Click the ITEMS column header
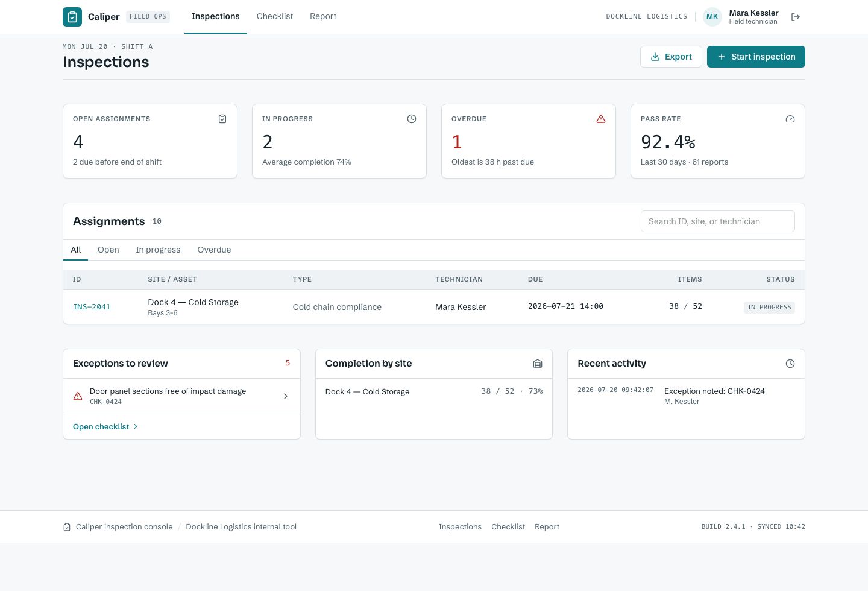This screenshot has width=868, height=591. tap(690, 279)
